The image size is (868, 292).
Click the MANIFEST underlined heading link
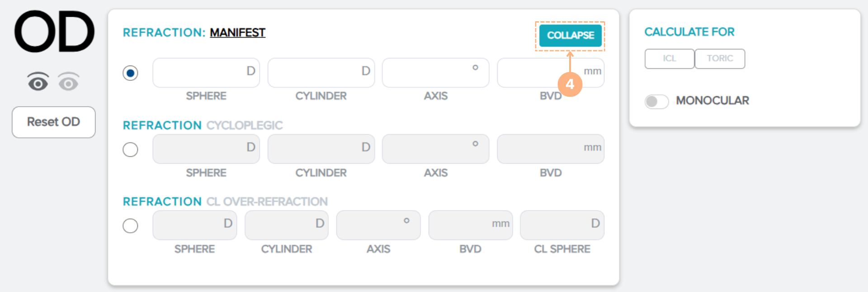(237, 33)
